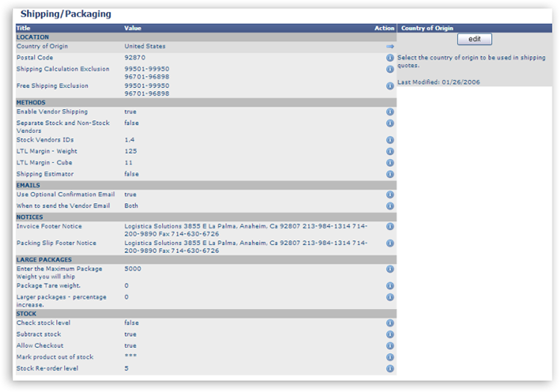Viewport: 560px width, 392px height.
Task: Select the 'Both' vendor email value
Action: (x=131, y=205)
